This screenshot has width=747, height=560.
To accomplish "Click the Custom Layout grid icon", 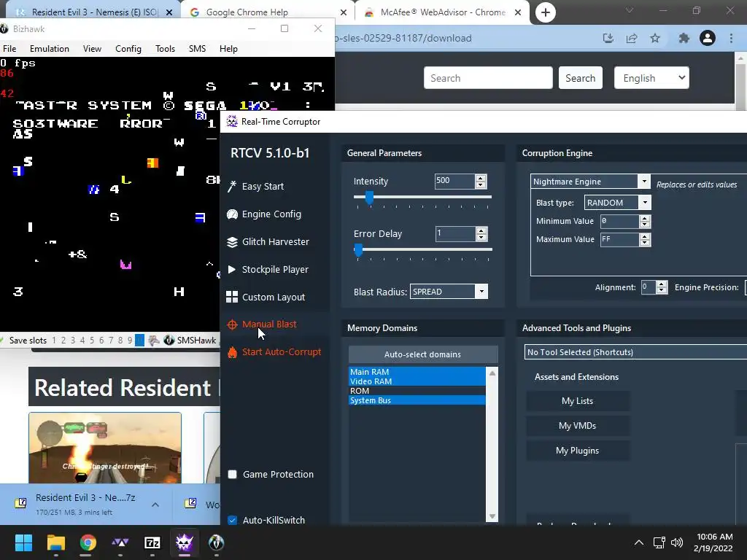I will (232, 297).
